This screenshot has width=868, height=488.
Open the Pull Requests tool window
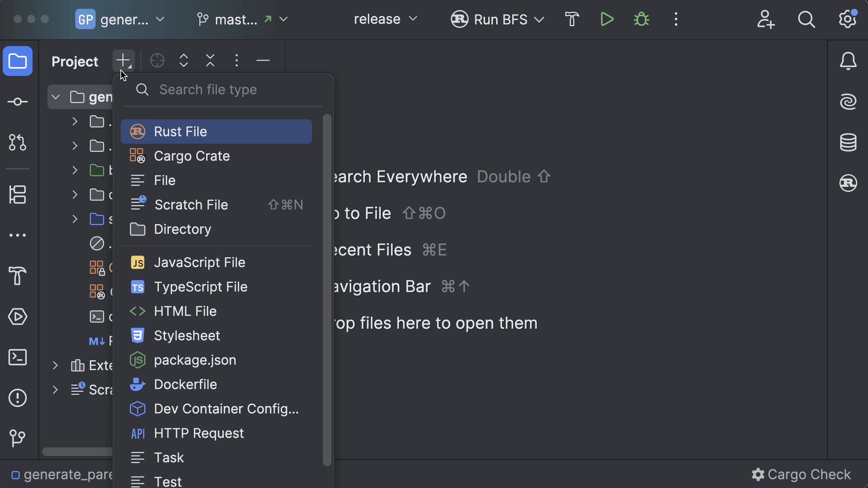(x=18, y=142)
